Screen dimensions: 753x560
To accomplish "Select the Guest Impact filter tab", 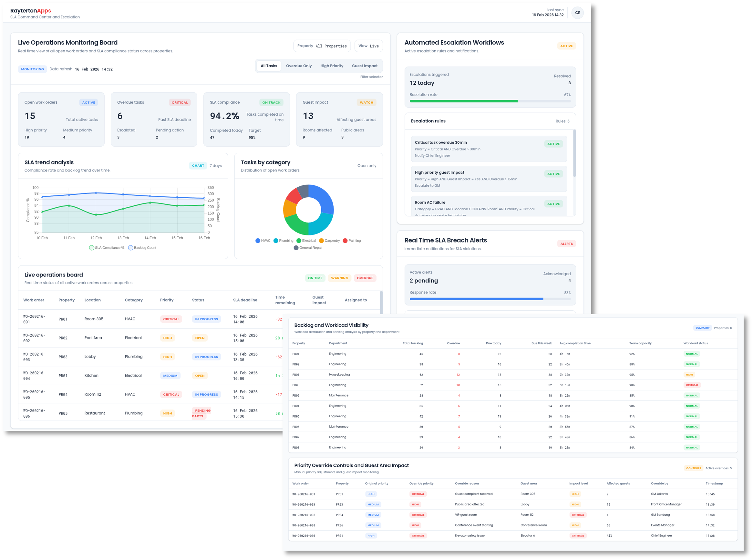I will coord(364,66).
